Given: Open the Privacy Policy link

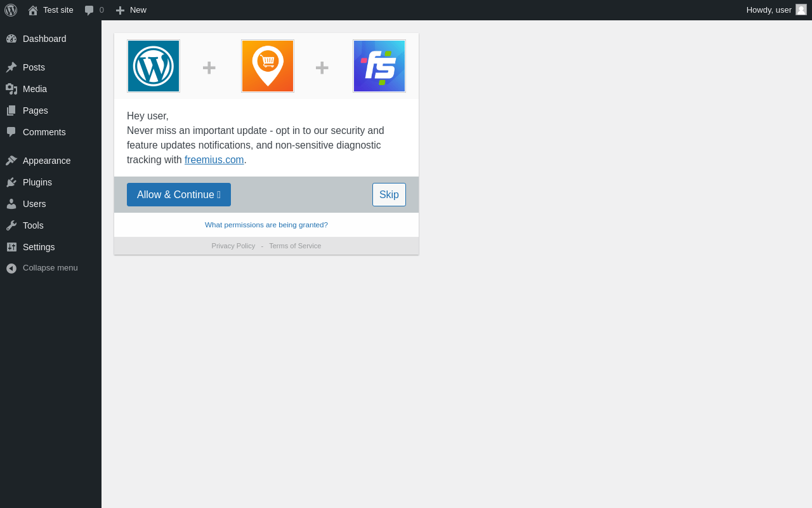Looking at the screenshot, I should 233,246.
